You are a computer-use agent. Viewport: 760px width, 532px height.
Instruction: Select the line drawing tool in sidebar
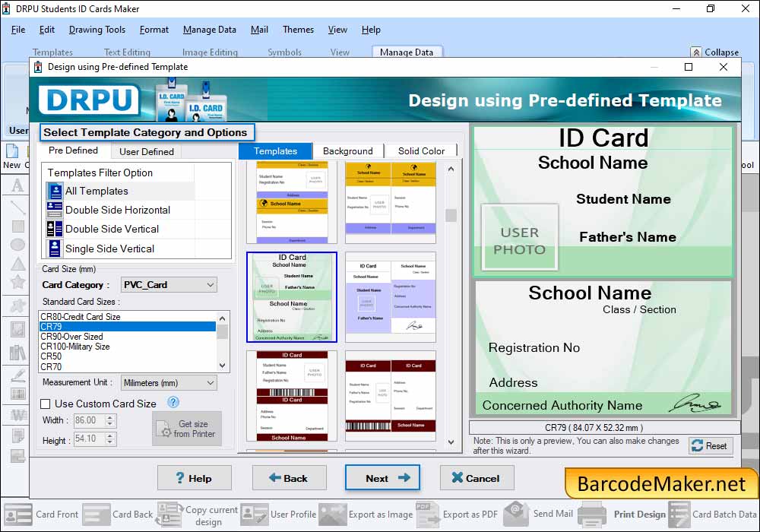17,207
